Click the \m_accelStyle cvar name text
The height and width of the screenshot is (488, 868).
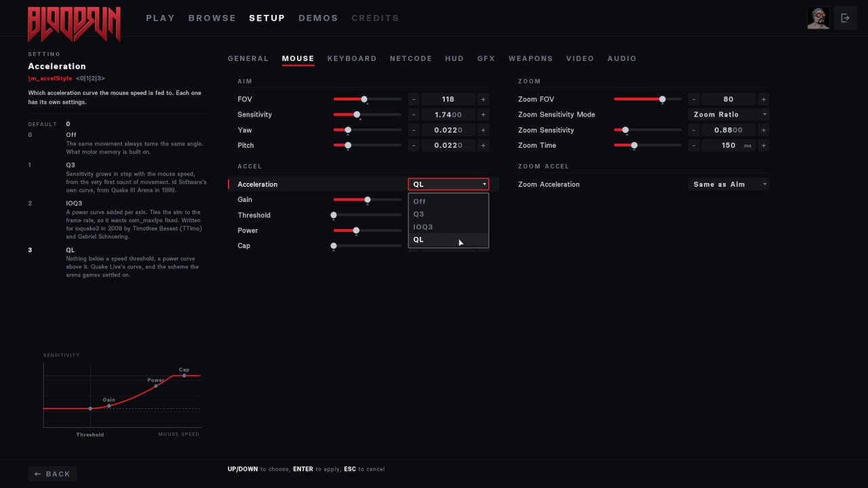coord(50,79)
